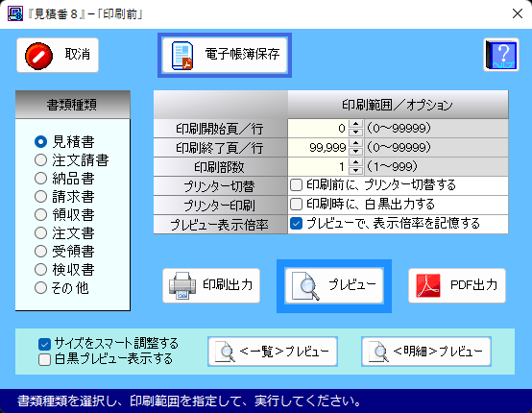Image resolution: width=532 pixels, height=413 pixels.
Task: Toggle プレビューで、表示倍率を記憶する checkbox
Action: 296,223
